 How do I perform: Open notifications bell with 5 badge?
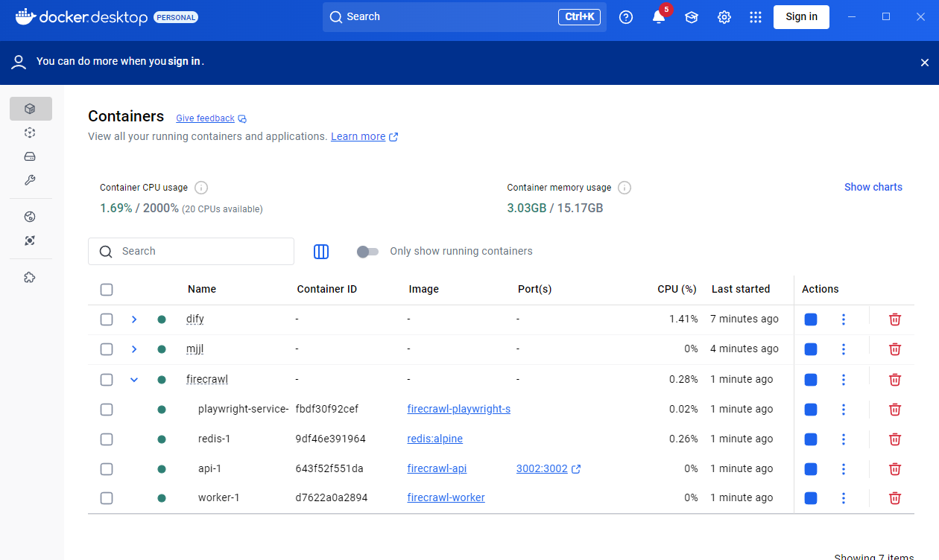coord(659,16)
